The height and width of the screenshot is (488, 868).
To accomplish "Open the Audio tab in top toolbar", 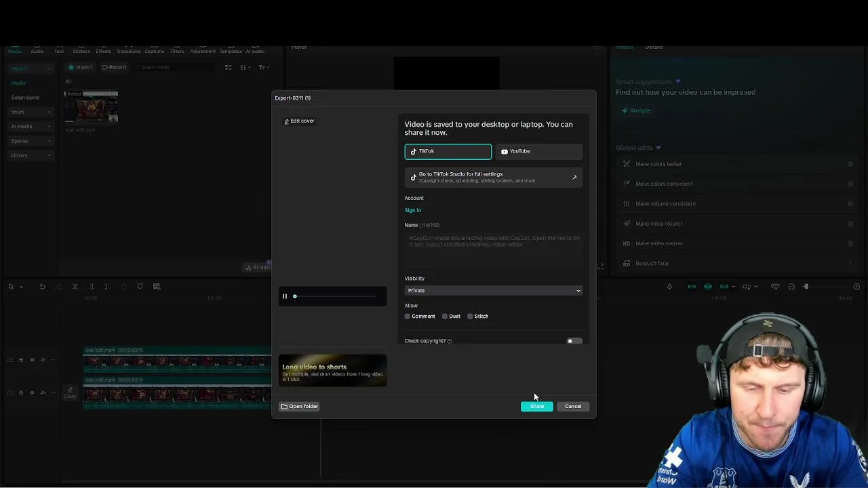I will (37, 51).
